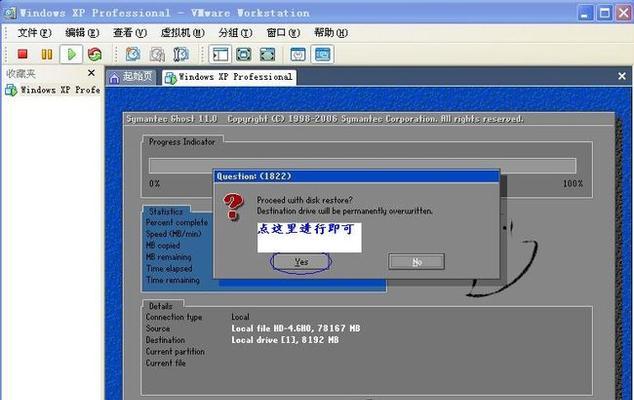634x400 pixels.
Task: Click the Console view toolbar icon
Action: click(x=322, y=54)
